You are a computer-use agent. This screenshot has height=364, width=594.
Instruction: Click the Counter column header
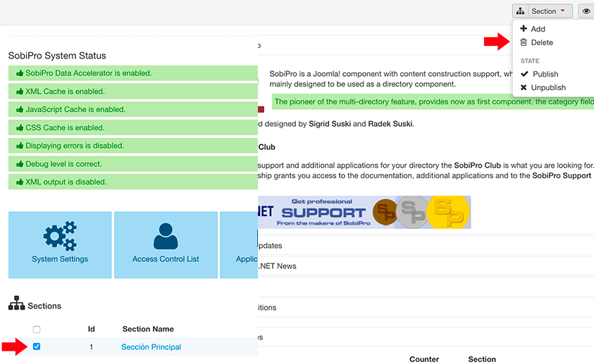pos(424,359)
